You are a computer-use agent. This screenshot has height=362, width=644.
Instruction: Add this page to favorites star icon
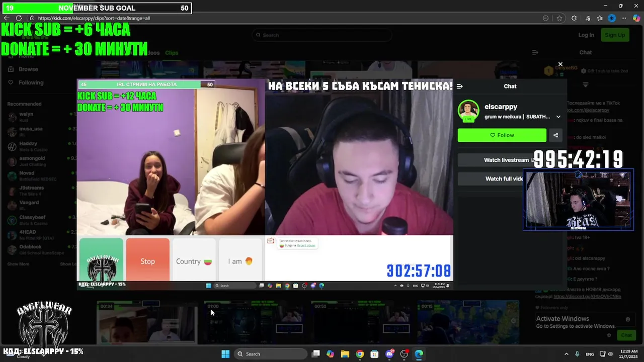pyautogui.click(x=559, y=18)
